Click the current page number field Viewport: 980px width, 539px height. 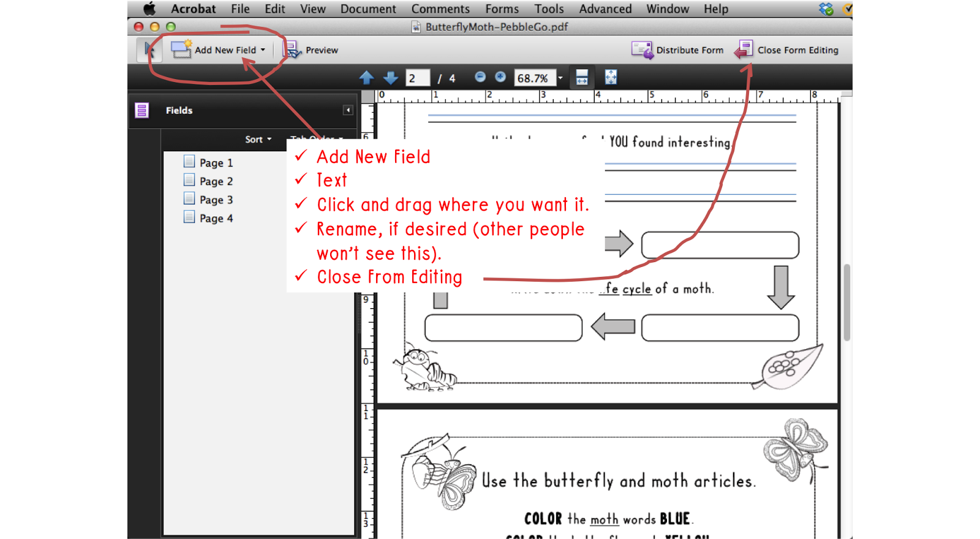tap(418, 78)
